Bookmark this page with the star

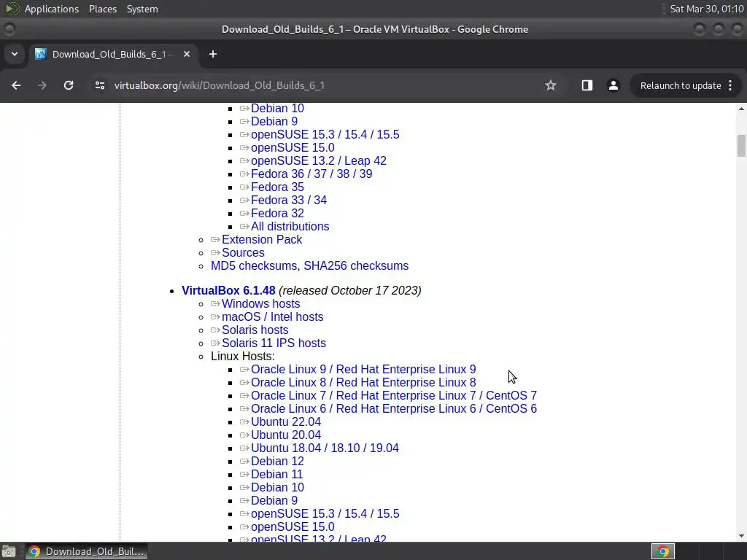(x=551, y=85)
